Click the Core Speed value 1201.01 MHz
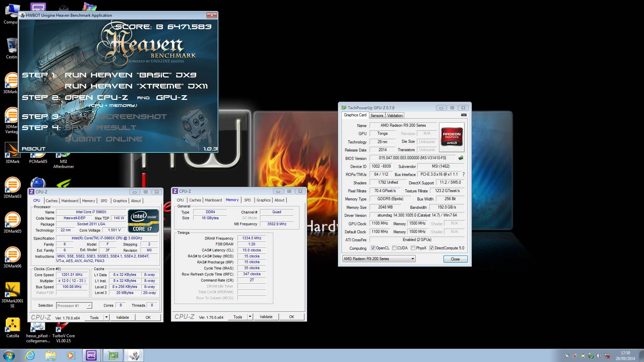Viewport: 644px width, 362px height. pyautogui.click(x=72, y=275)
